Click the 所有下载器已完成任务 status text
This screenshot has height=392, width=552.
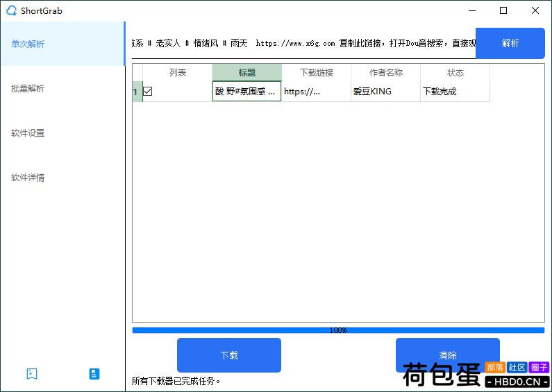coord(176,381)
